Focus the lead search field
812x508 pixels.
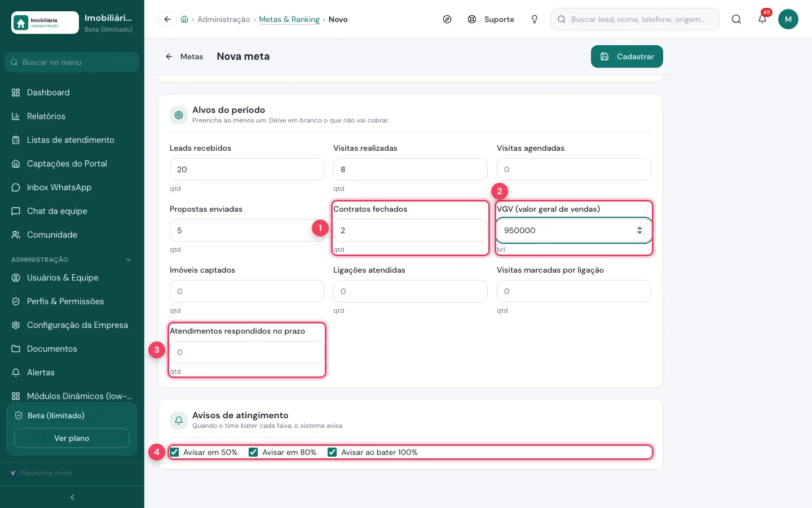tap(635, 19)
